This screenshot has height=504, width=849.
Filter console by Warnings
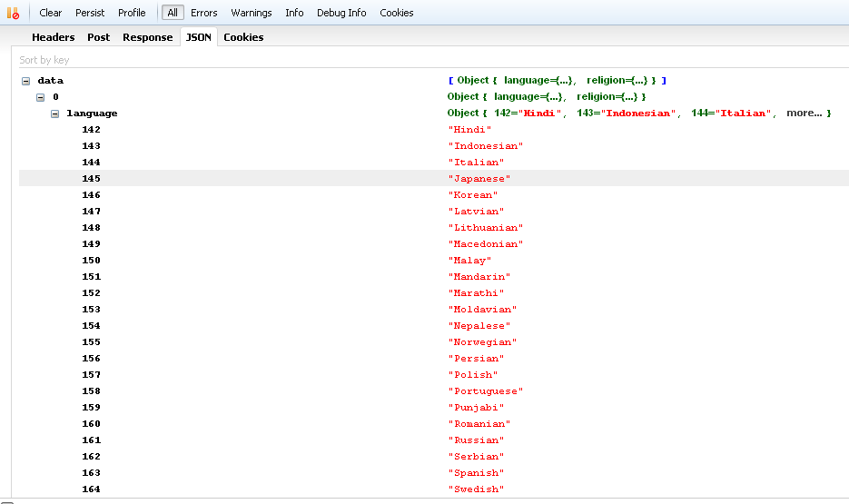click(x=252, y=13)
